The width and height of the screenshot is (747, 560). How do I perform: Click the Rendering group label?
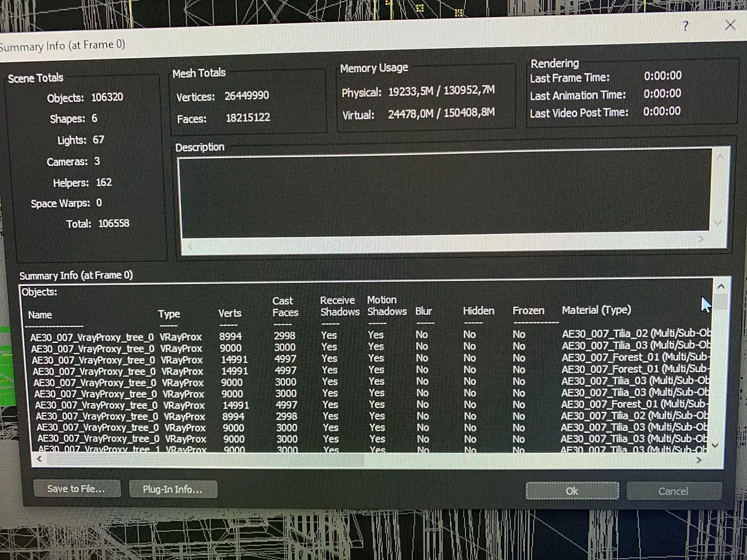point(555,63)
